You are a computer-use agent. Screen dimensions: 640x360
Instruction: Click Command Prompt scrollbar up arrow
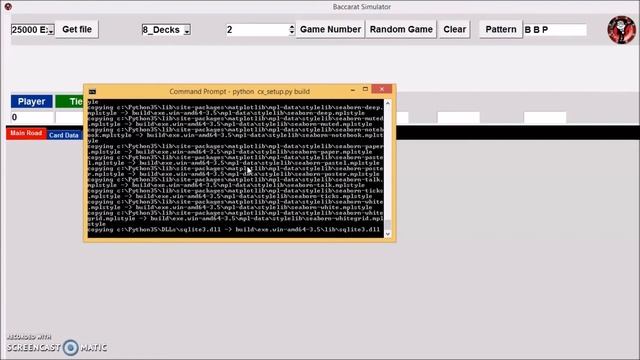coord(388,103)
